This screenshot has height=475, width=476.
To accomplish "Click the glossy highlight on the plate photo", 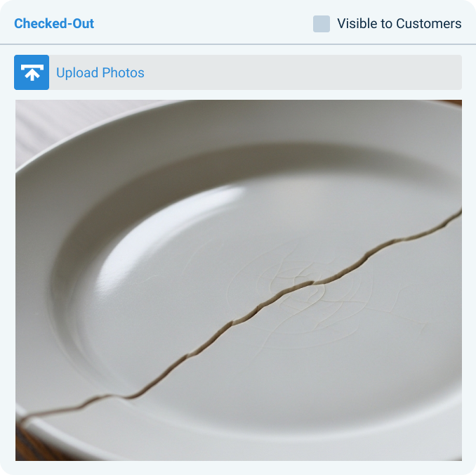I will click(x=170, y=231).
